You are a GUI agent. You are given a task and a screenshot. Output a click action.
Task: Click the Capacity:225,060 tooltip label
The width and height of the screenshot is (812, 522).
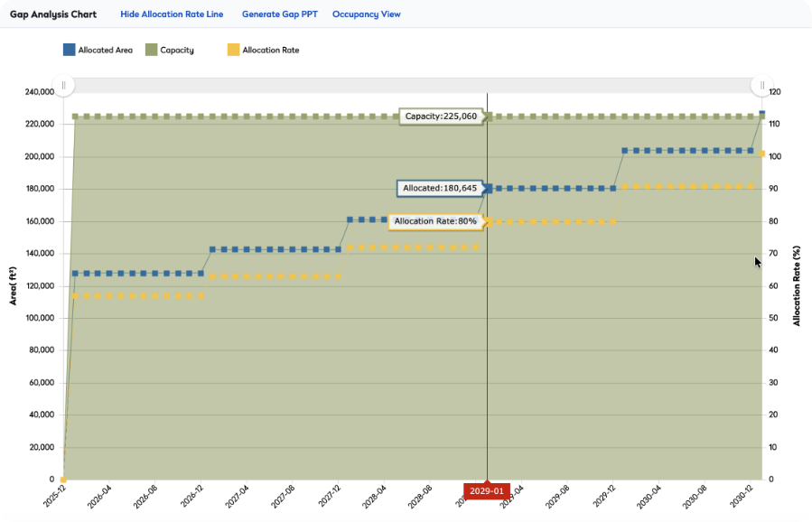point(441,117)
